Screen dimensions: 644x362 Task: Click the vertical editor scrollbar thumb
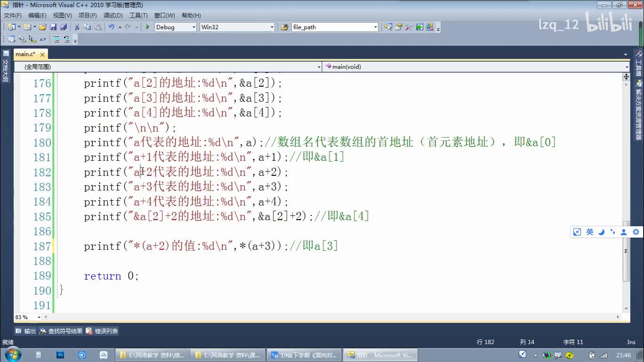[x=626, y=251]
